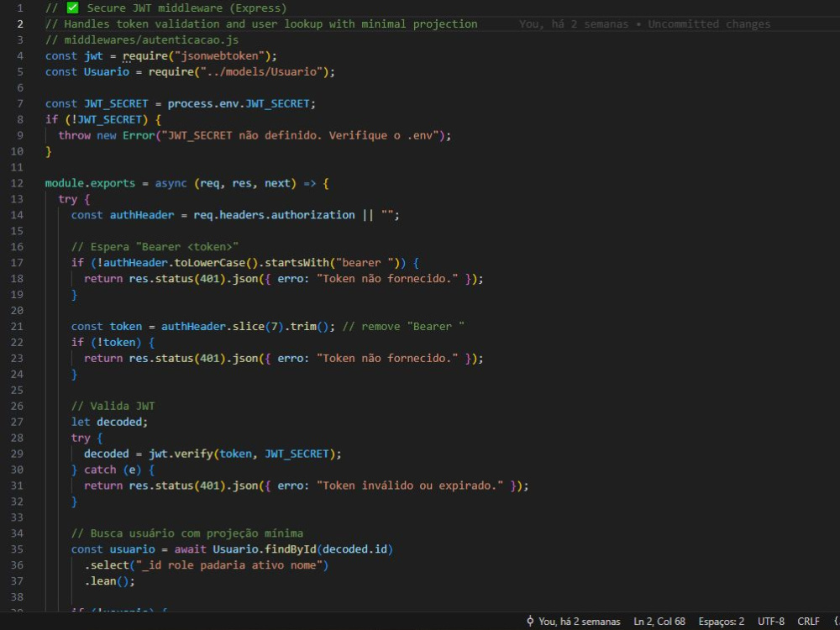The width and height of the screenshot is (840, 630).
Task: Click the comment "// middlewares/autenticacao.js"
Action: [142, 40]
